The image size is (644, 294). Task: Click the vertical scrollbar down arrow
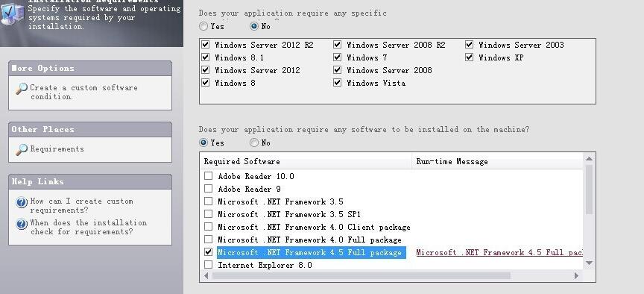589,263
